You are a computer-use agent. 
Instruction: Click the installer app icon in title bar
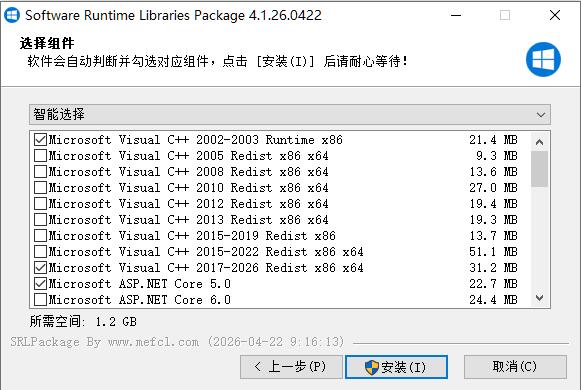pos(12,15)
